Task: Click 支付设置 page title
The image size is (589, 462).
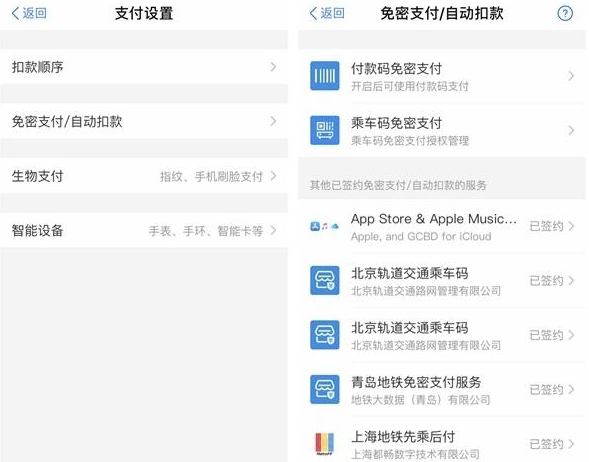Action: [144, 14]
